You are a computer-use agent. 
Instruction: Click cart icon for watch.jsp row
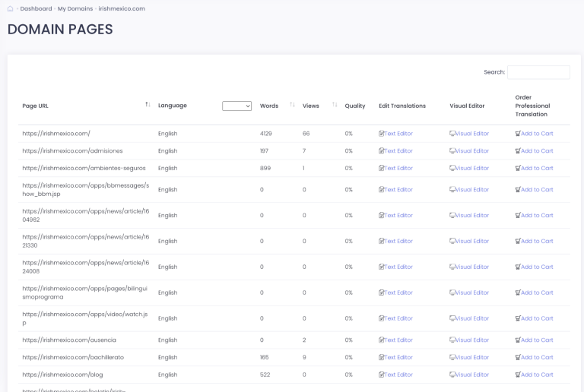(x=518, y=318)
